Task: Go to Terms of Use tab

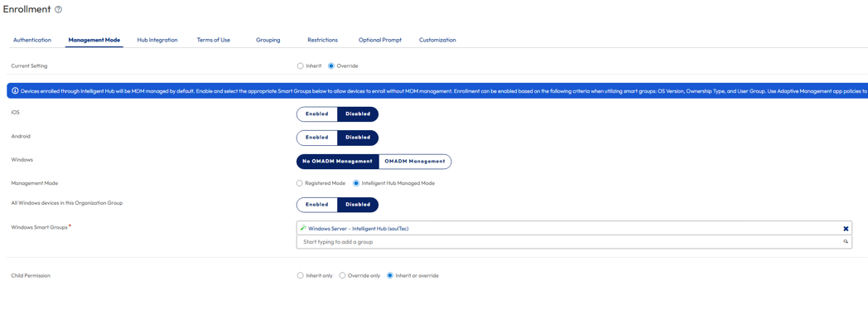Action: 214,40
